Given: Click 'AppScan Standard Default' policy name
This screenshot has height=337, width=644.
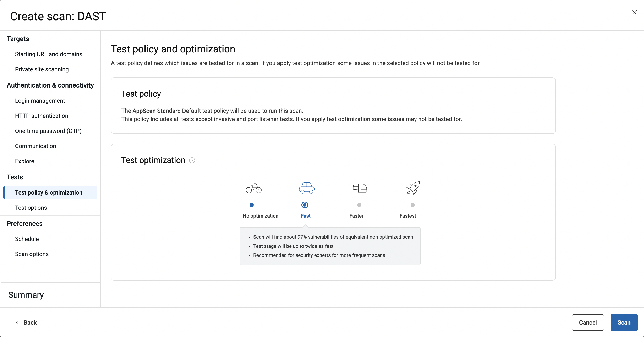Looking at the screenshot, I should pos(167,111).
